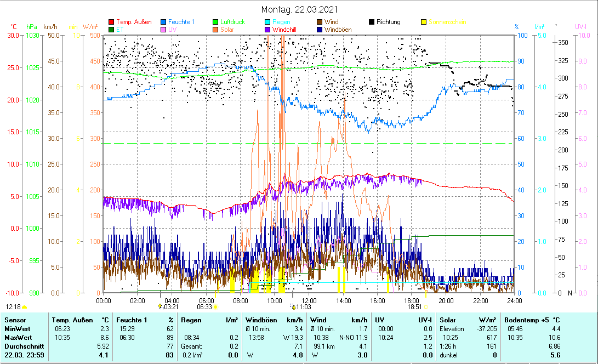
Task: Click the red Temp. Außen legend swatch
Action: (x=112, y=22)
